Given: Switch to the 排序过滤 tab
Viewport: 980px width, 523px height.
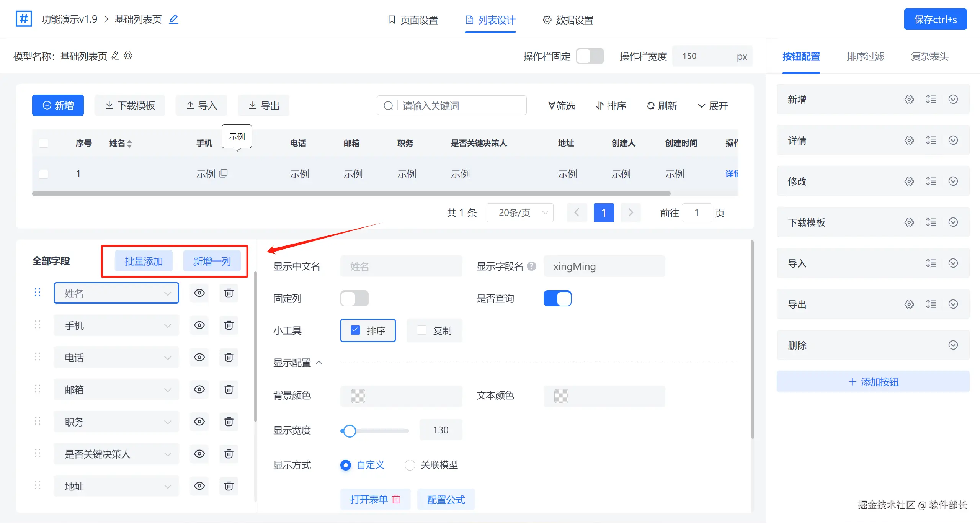Looking at the screenshot, I should point(865,57).
